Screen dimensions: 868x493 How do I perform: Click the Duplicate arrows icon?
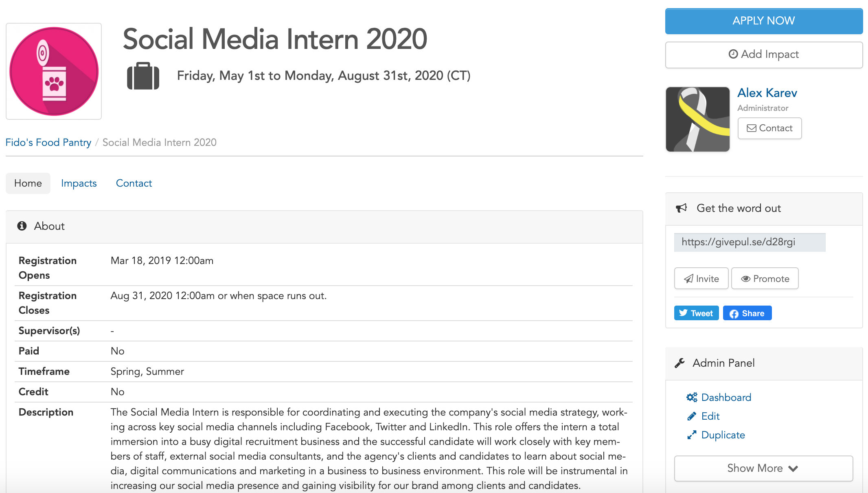tap(691, 435)
